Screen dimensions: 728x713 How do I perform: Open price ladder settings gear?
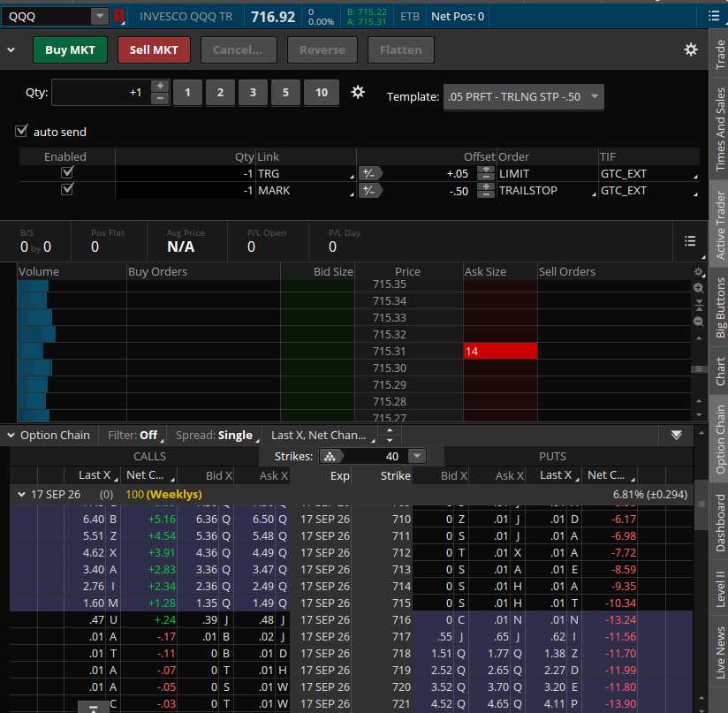tap(698, 272)
